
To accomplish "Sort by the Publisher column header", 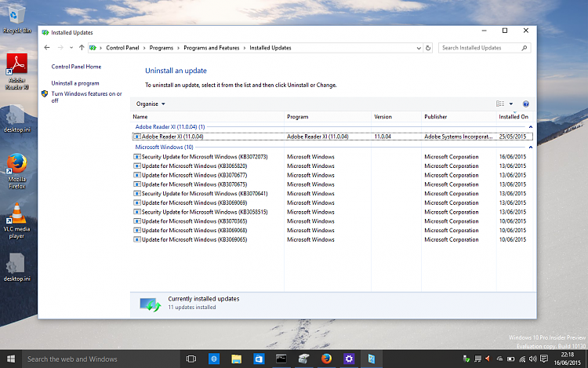I will [436, 116].
